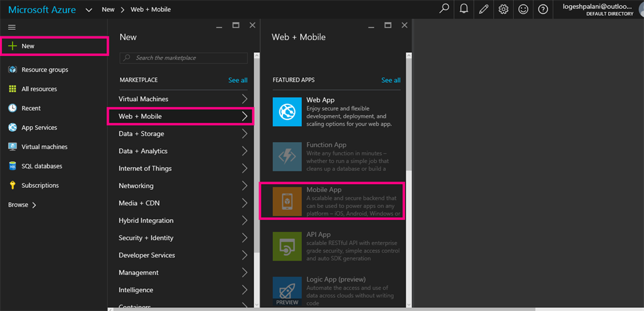Click the App Services globe icon

[13, 128]
